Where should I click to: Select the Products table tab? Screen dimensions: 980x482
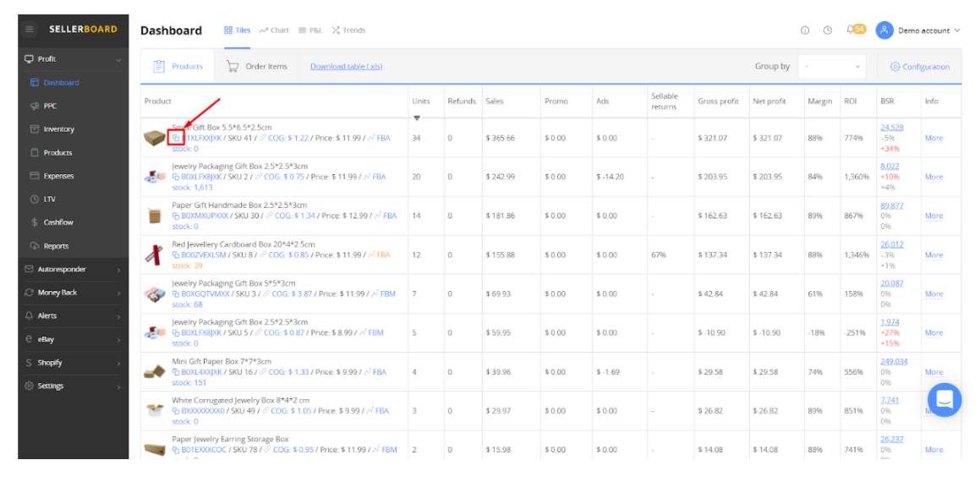coord(178,66)
